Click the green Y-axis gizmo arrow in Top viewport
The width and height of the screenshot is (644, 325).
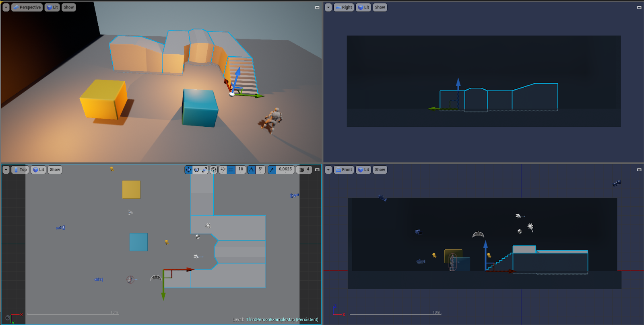pyautogui.click(x=163, y=285)
